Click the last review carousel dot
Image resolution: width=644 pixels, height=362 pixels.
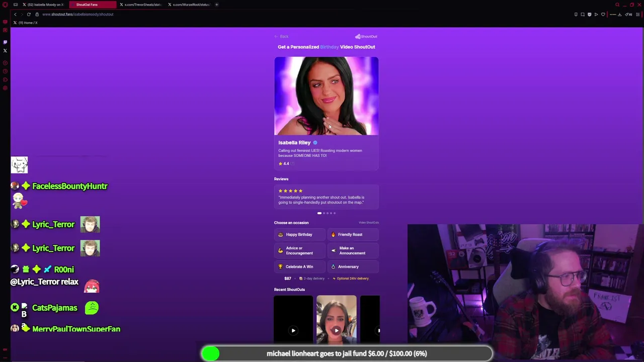coord(334,213)
